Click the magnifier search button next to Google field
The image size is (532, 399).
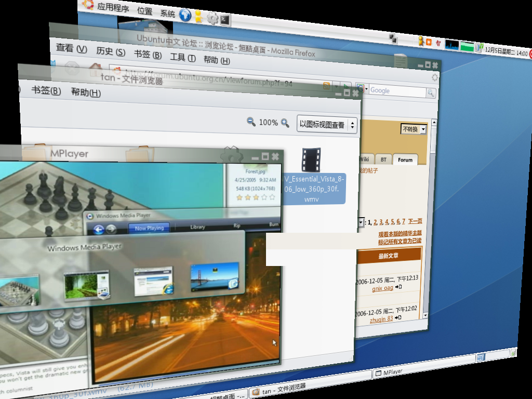pos(431,92)
